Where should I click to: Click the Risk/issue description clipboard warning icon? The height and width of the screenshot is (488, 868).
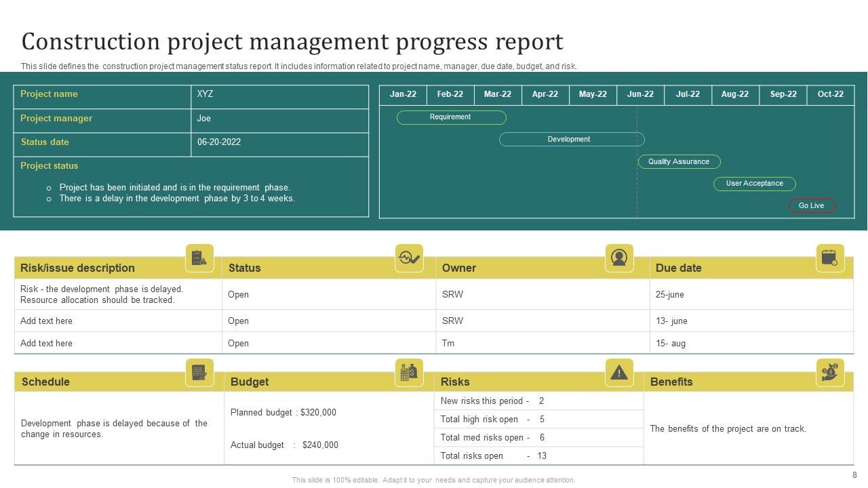pyautogui.click(x=199, y=258)
